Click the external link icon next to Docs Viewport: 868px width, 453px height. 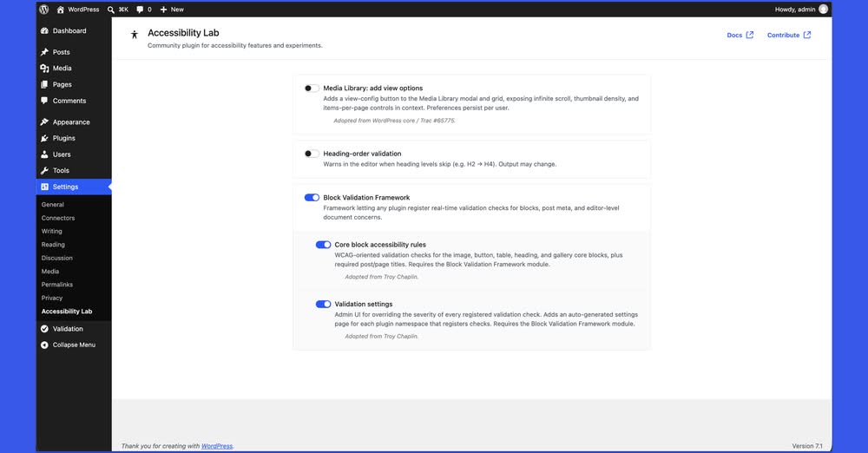[750, 35]
